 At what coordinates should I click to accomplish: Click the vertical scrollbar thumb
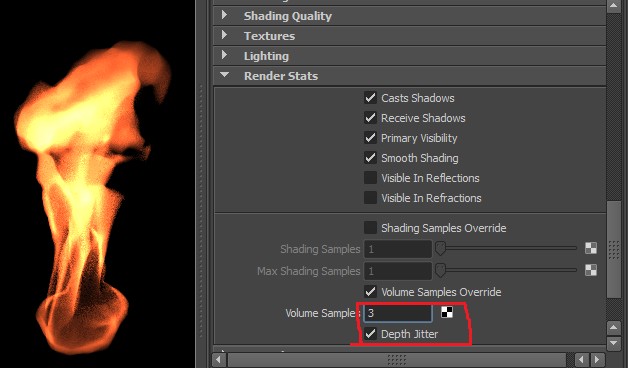pos(614,249)
